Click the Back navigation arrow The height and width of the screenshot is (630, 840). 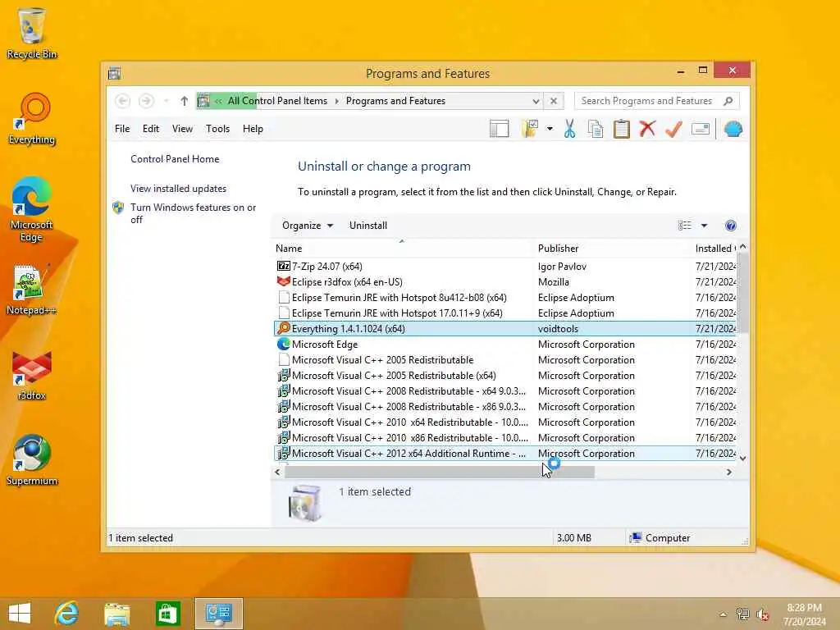pyautogui.click(x=123, y=101)
